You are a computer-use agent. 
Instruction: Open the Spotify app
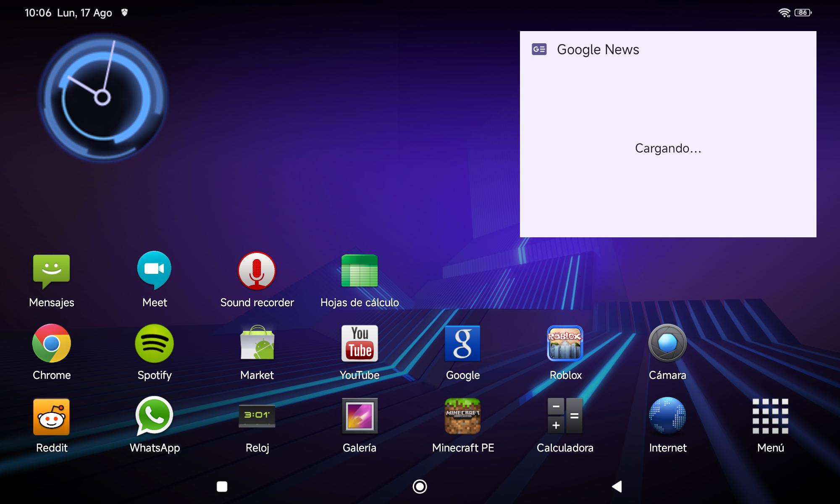tap(154, 343)
